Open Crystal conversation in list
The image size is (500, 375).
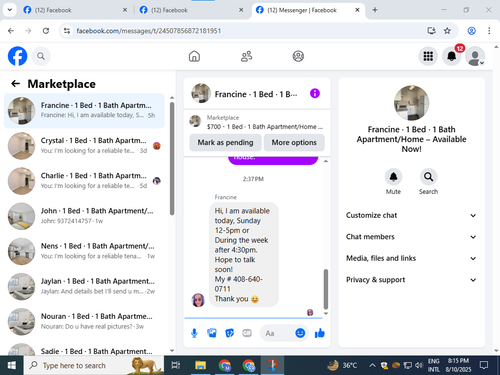pos(84,146)
